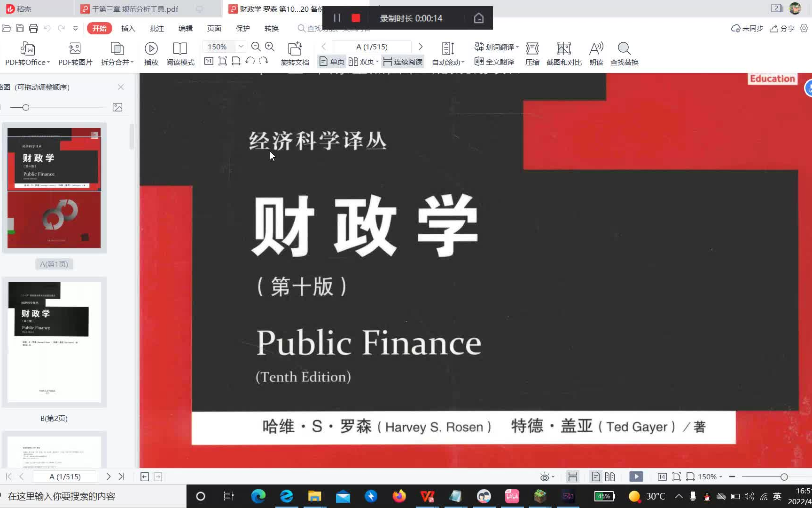Open 查找替换 find and replace
This screenshot has height=508, width=812.
624,53
